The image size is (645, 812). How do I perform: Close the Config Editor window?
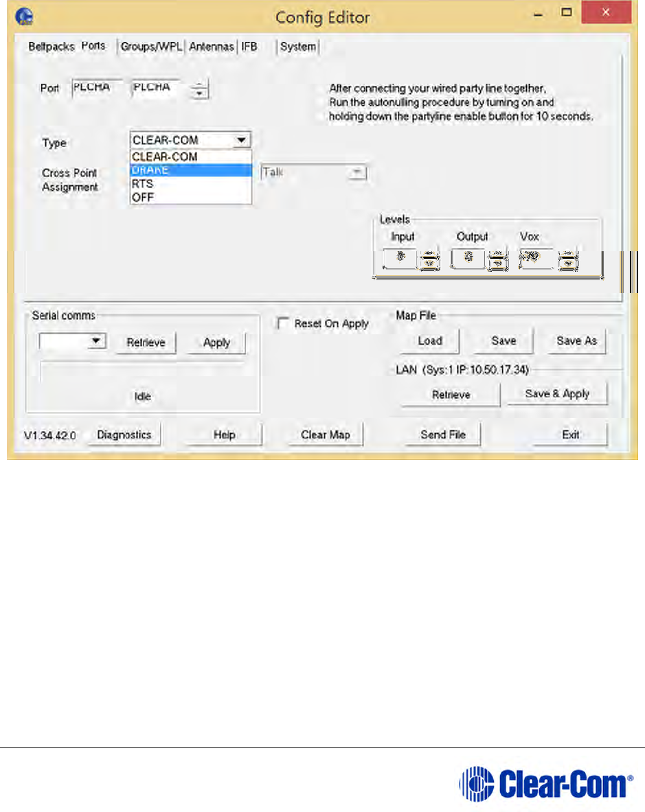(x=606, y=12)
